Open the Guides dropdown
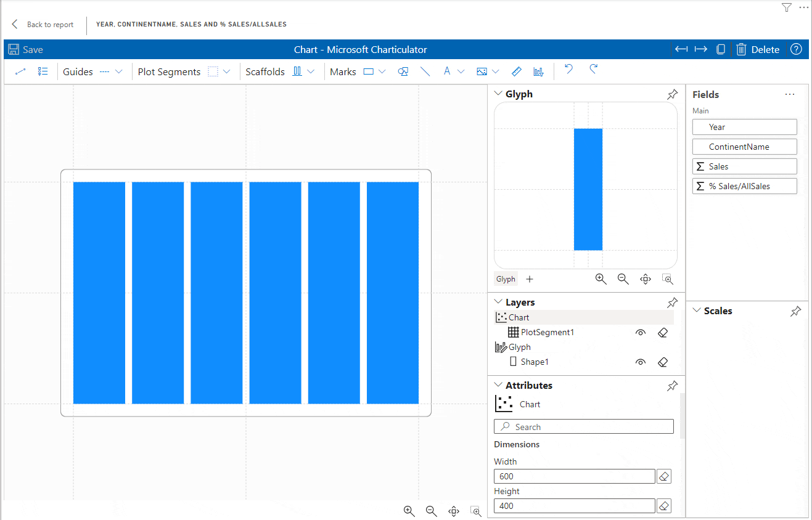 pyautogui.click(x=119, y=71)
